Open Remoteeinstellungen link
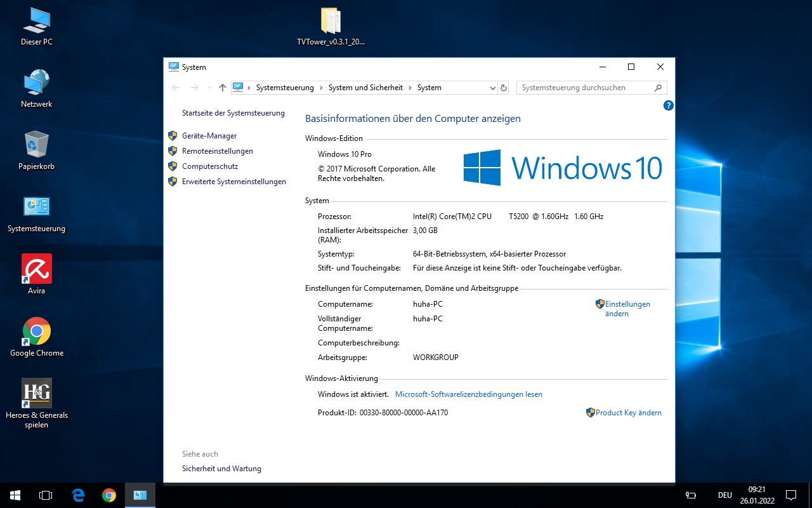Viewport: 812px width, 508px height. click(217, 151)
